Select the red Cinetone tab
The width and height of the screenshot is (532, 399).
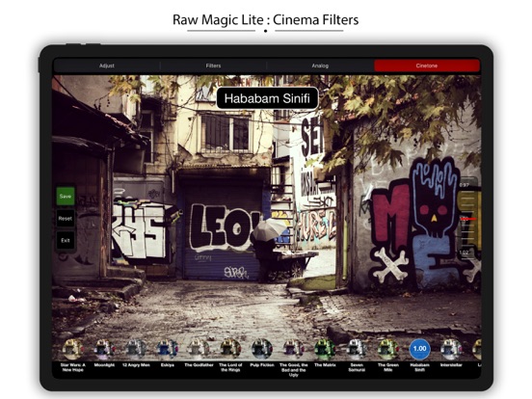coord(427,66)
